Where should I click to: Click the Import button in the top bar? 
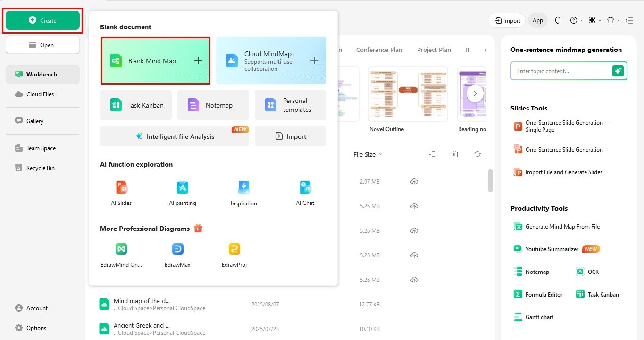(507, 20)
